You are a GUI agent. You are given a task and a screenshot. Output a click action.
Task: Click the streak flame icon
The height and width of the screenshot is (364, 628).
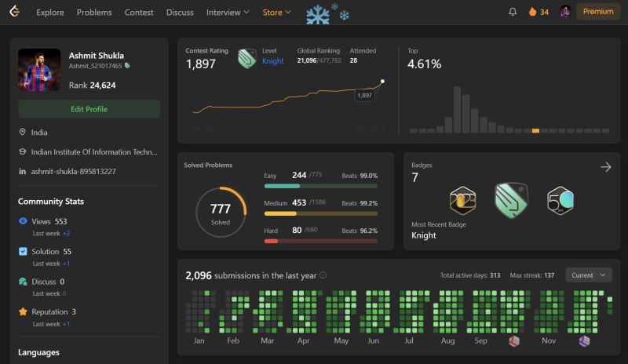(x=532, y=12)
